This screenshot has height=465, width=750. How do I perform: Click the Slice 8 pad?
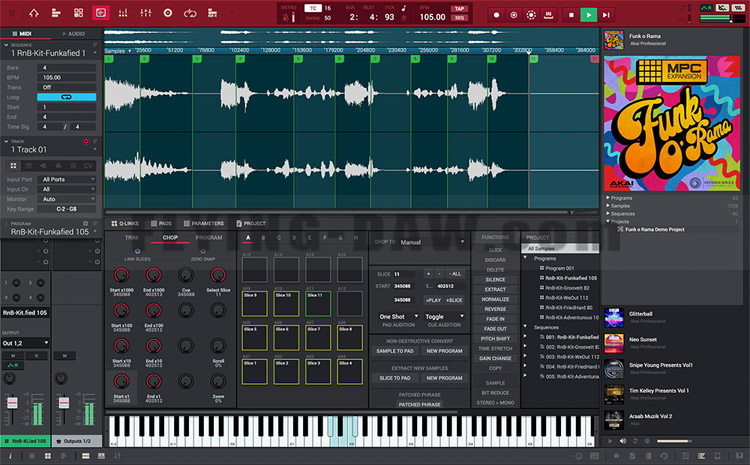click(350, 338)
